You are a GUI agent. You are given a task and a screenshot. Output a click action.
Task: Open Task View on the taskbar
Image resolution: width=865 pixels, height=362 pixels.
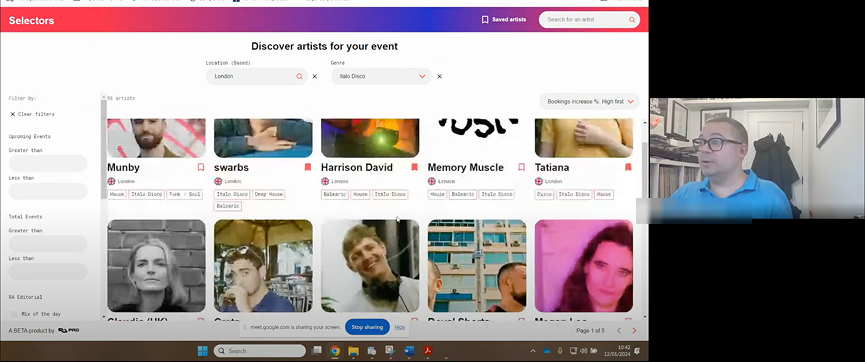[317, 350]
